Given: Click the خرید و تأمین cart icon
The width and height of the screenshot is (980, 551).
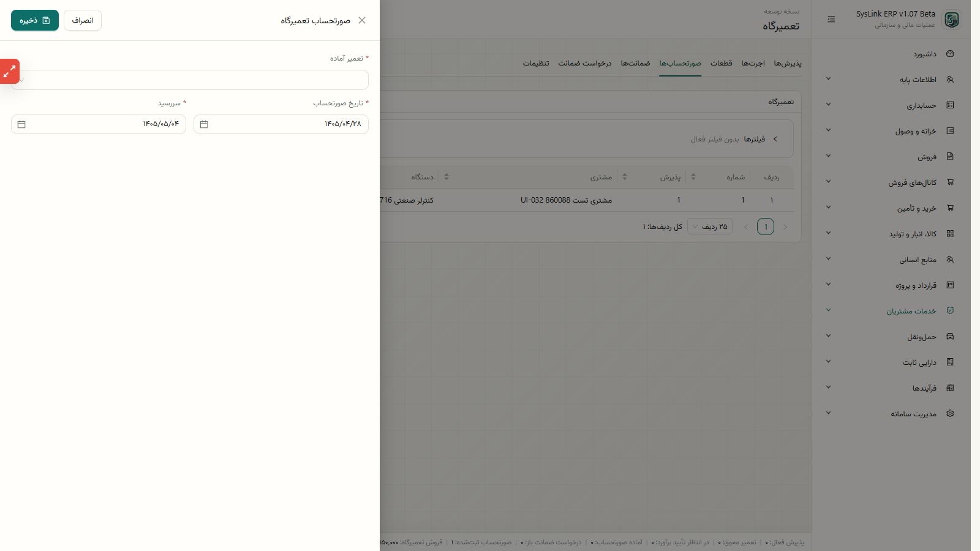Looking at the screenshot, I should [950, 208].
